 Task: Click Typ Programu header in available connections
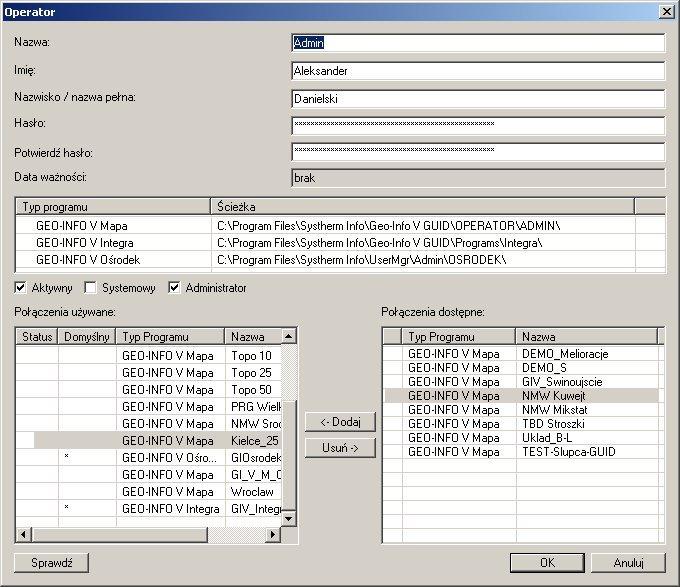point(459,336)
